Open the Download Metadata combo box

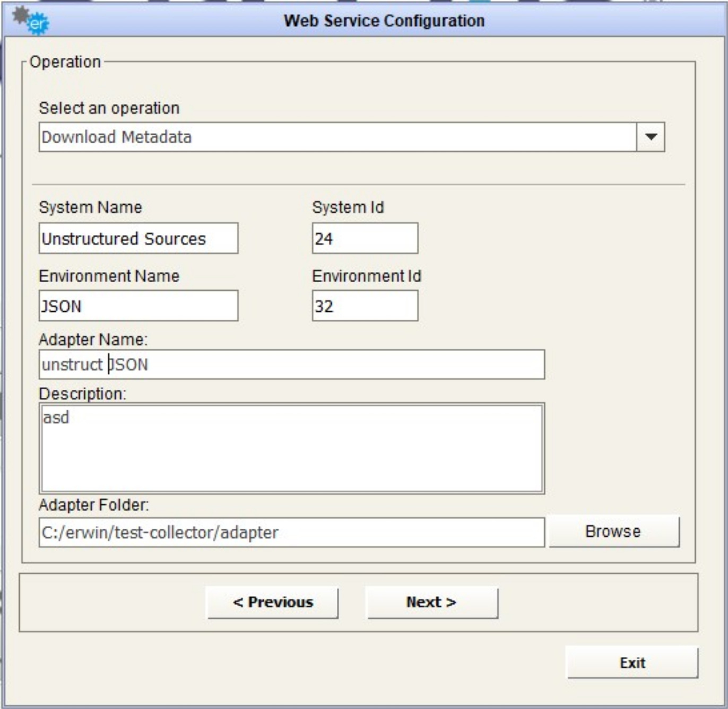[x=337, y=137]
